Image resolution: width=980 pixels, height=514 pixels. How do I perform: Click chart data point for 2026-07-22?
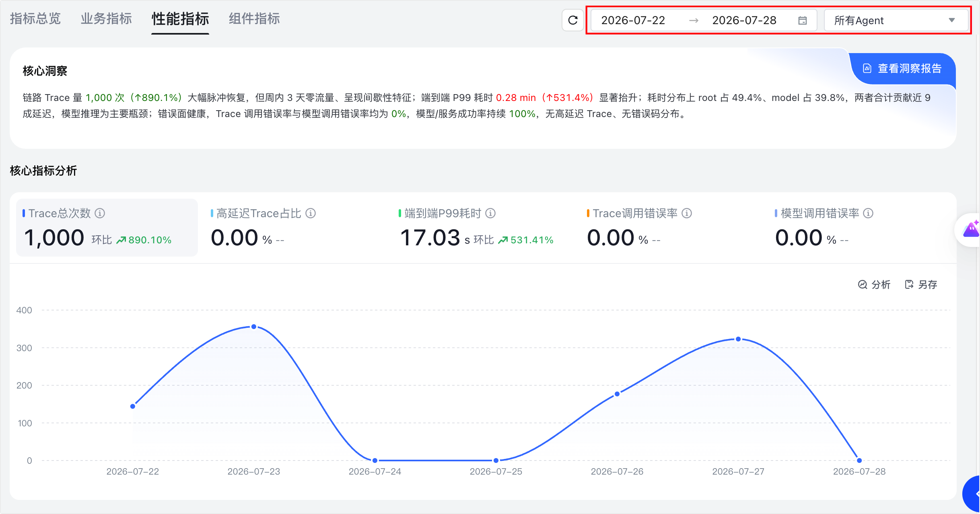(133, 406)
